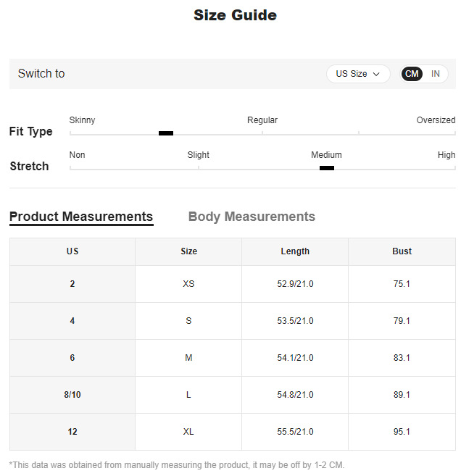Click the Size column header
The width and height of the screenshot is (461, 476).
tap(188, 251)
